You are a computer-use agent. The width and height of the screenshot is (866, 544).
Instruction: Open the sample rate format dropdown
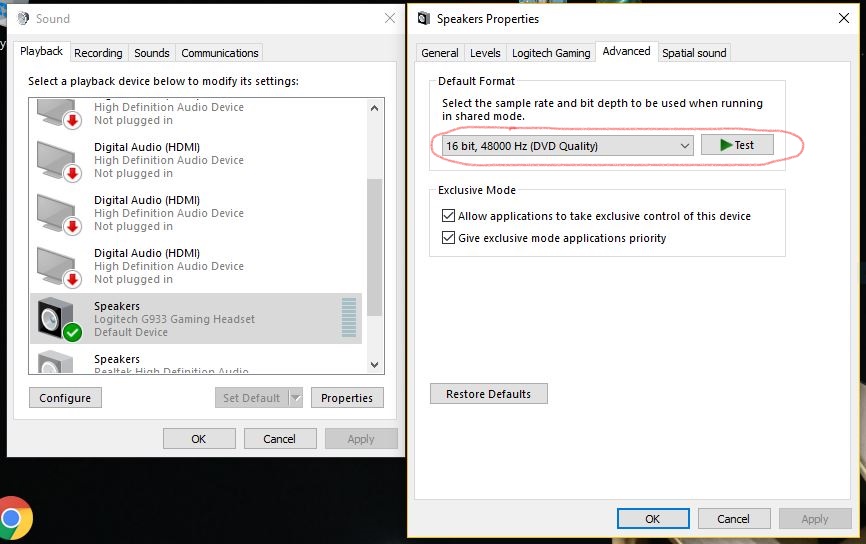(567, 146)
